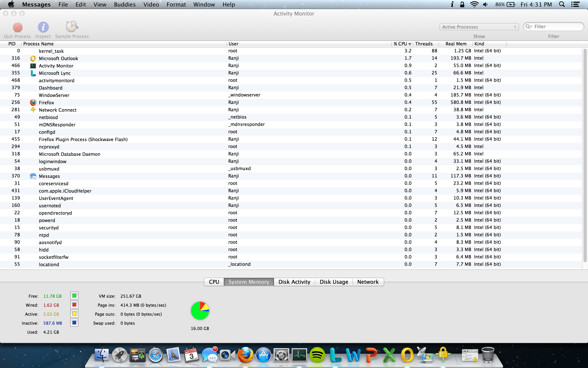Screen dimensions: 588x368
Task: Launch Safari compass icon in Dock
Action: tap(156, 355)
